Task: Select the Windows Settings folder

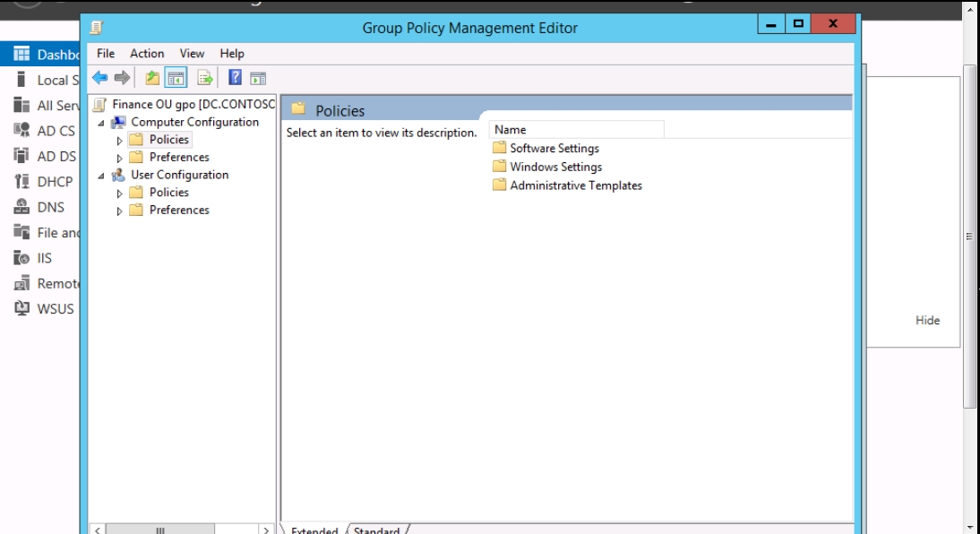Action: pyautogui.click(x=546, y=167)
